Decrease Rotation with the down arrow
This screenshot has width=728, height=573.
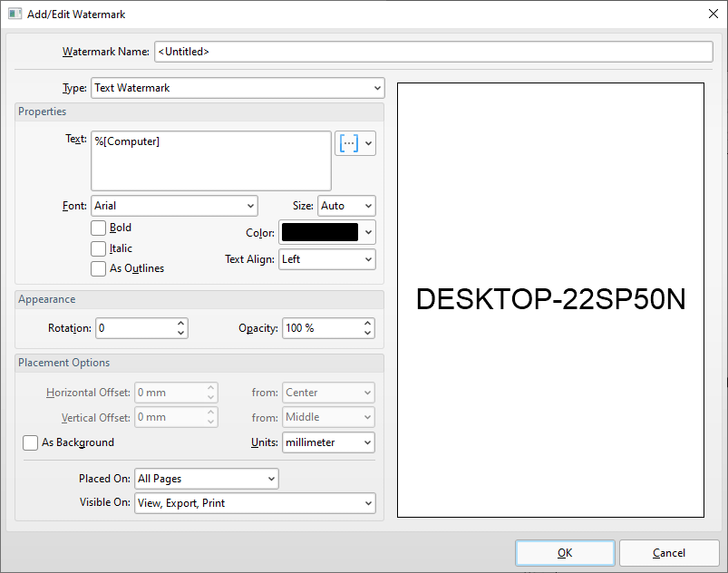coord(181,334)
